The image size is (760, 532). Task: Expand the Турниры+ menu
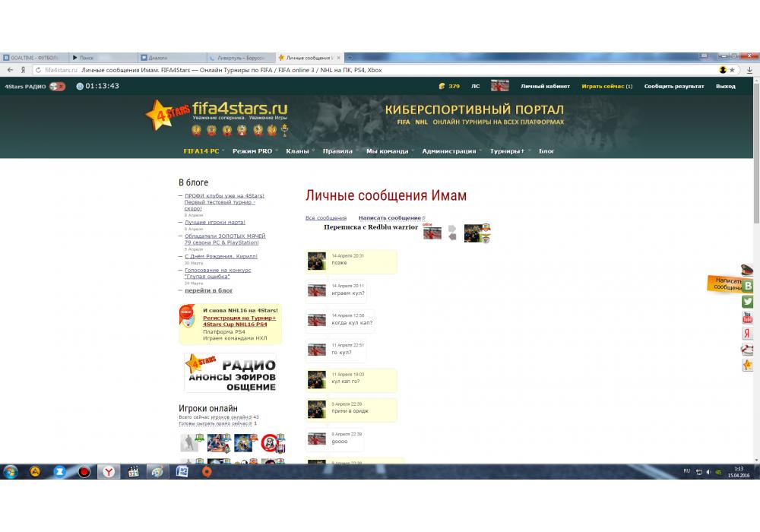click(507, 151)
